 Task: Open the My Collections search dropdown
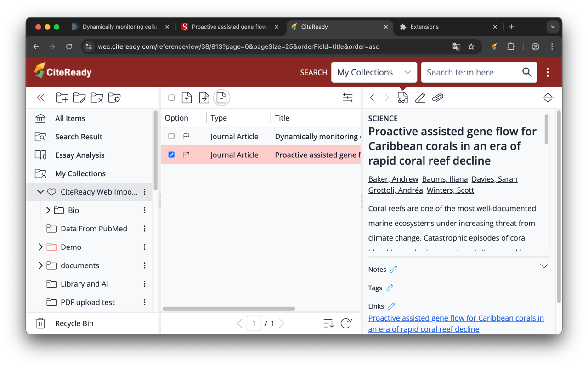click(x=374, y=72)
